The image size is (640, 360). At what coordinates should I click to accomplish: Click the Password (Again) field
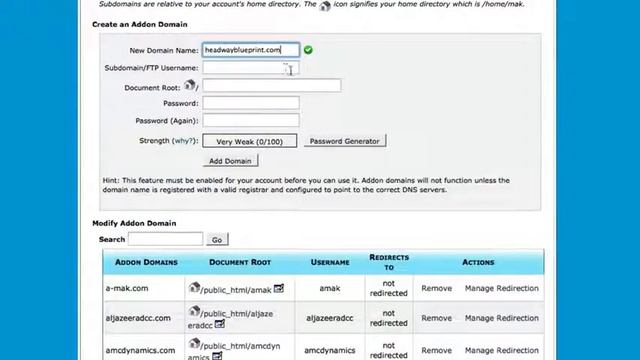tap(251, 120)
